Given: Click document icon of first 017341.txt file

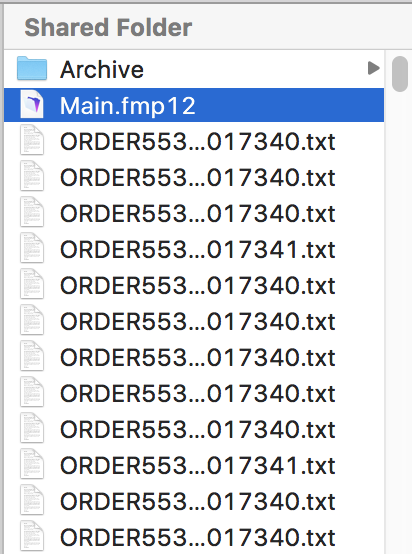Looking at the screenshot, I should tap(32, 249).
